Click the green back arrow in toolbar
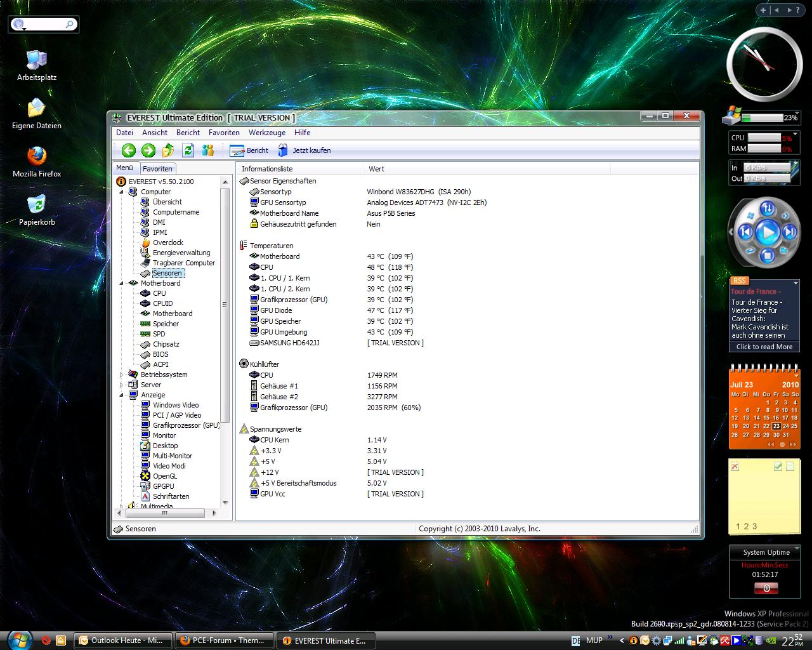 [x=129, y=150]
